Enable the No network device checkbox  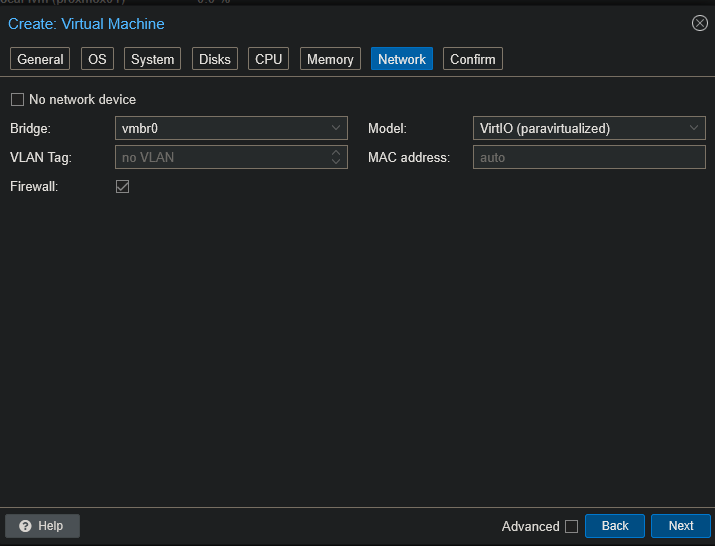pyautogui.click(x=17, y=99)
